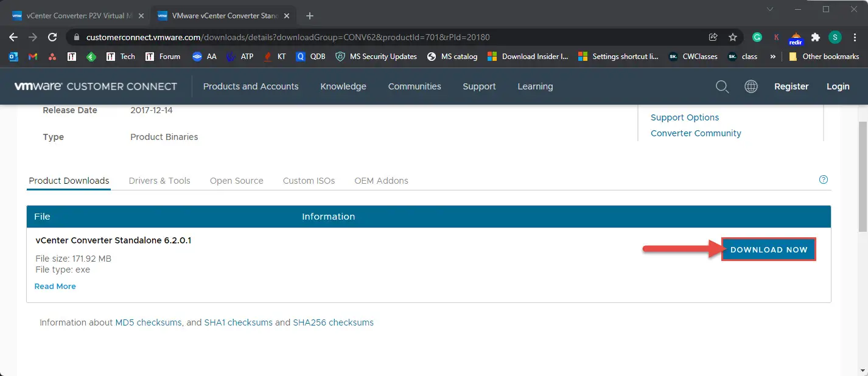Image resolution: width=868 pixels, height=376 pixels.
Task: View site security lock info
Action: click(x=76, y=37)
